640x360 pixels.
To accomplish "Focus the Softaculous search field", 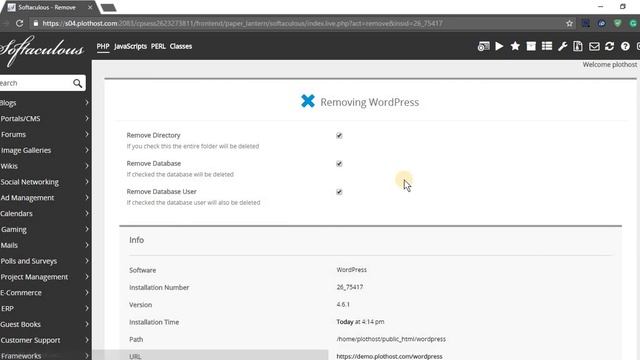I will click(36, 83).
